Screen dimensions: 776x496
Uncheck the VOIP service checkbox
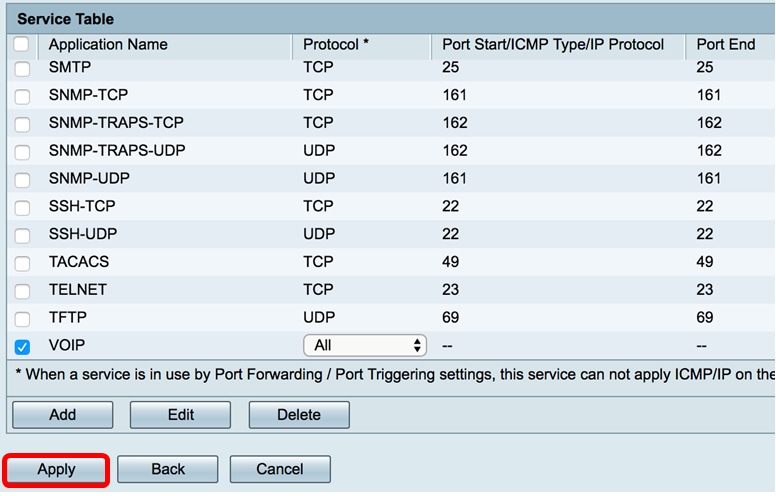(22, 347)
